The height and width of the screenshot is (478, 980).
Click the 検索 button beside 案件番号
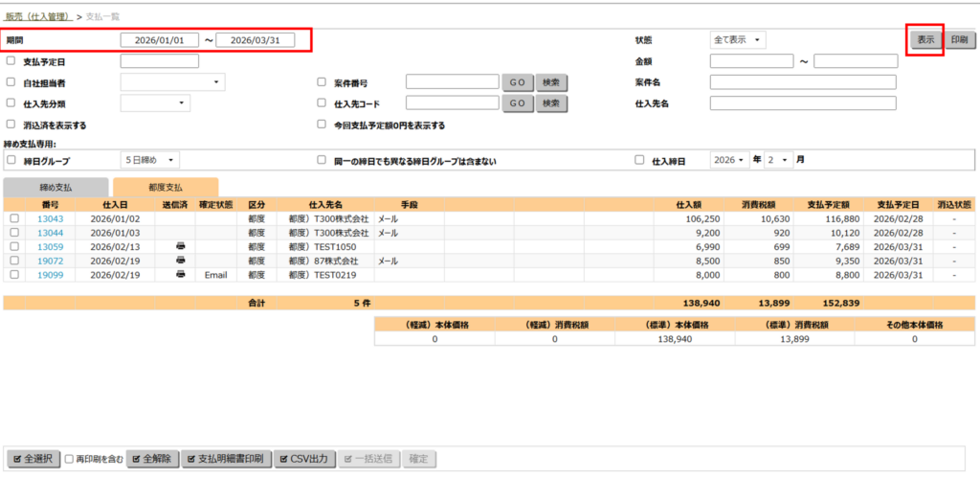tap(550, 83)
